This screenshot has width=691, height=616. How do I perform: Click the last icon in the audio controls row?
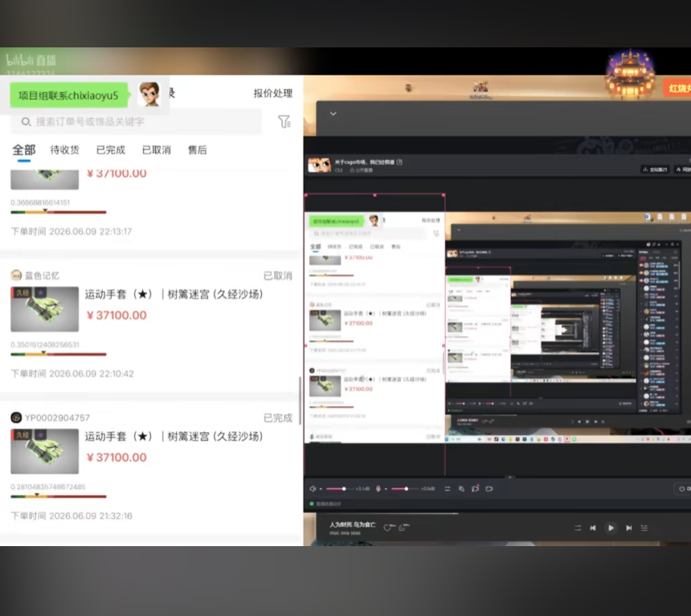point(489,488)
